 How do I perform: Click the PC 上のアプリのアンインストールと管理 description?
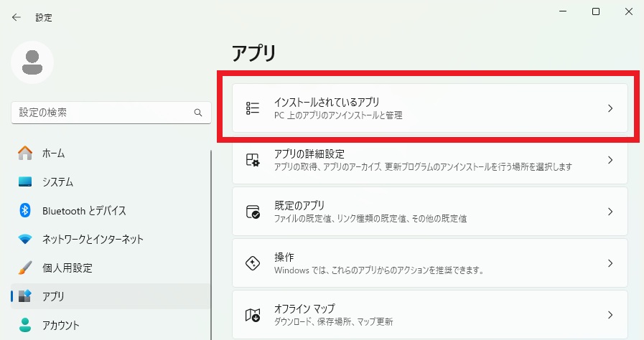[338, 115]
